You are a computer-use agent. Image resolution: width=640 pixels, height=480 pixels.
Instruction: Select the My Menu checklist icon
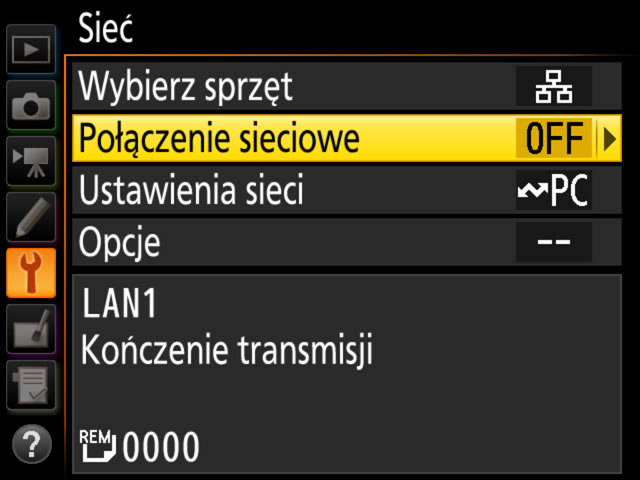[31, 385]
